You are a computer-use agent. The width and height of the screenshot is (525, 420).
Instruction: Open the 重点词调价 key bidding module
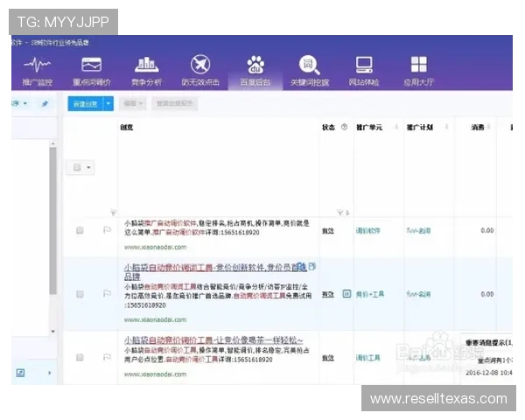92,72
